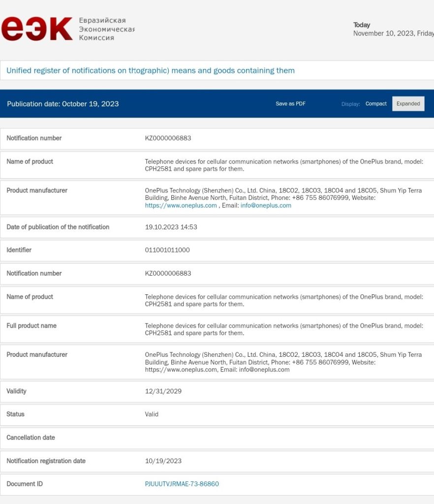Click the red ЕЭК logo
Screen dimensions: 434x504
pos(37,30)
